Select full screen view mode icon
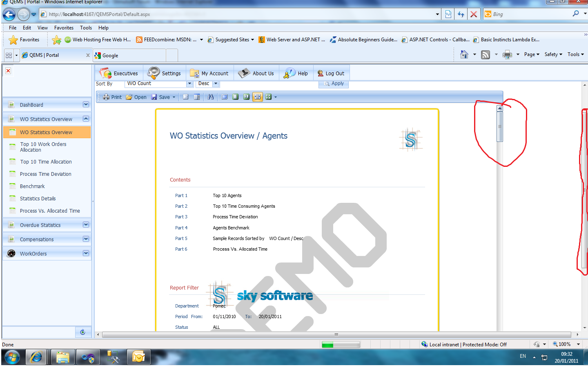 225,97
